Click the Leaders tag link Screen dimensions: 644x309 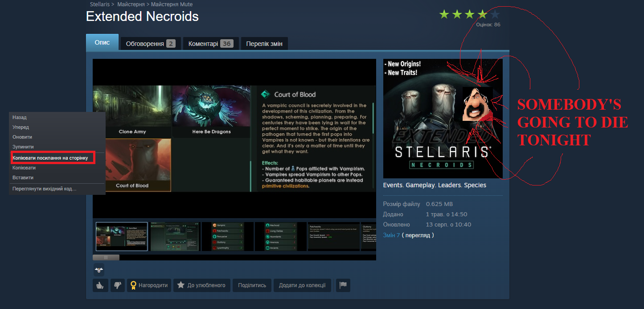[x=449, y=185]
